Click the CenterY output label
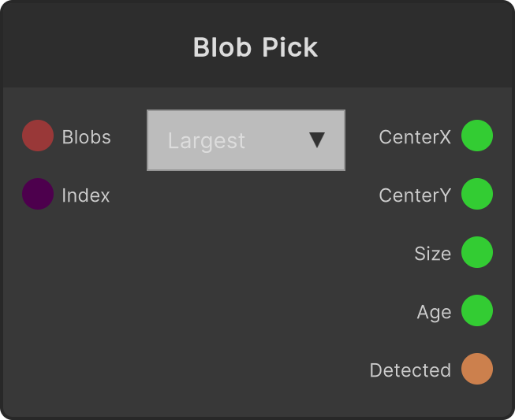Screen dimensions: 515x420 pyautogui.click(x=415, y=195)
